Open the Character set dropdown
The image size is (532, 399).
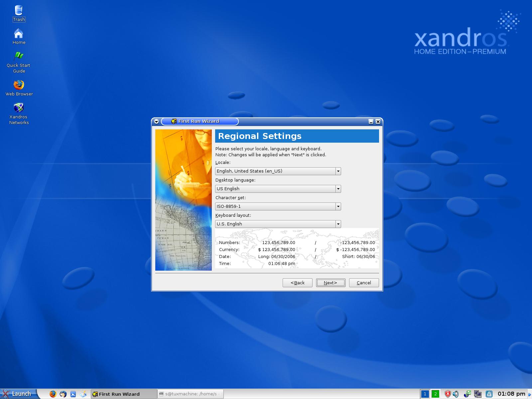[x=278, y=206]
